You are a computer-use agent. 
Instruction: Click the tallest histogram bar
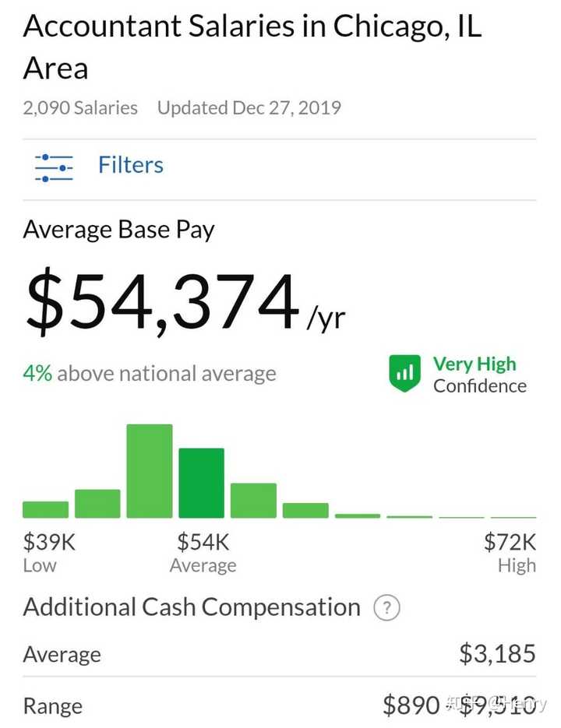coord(150,471)
